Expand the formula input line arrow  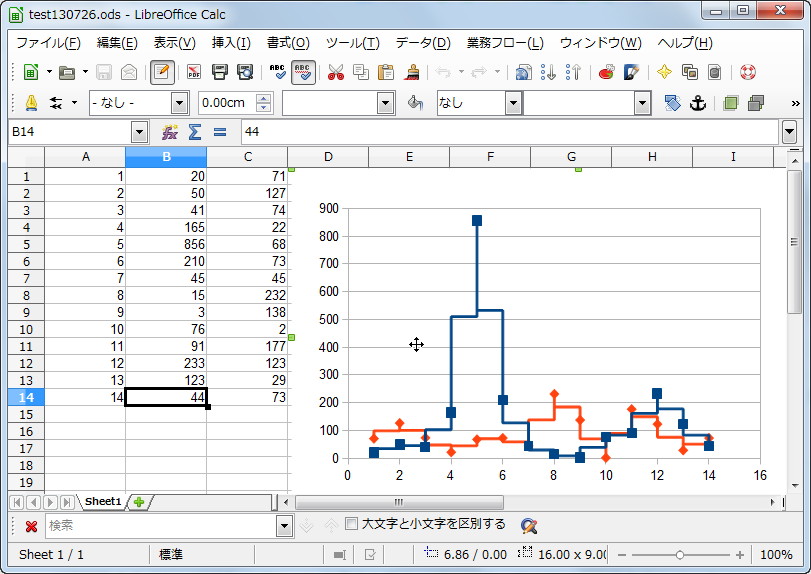(x=789, y=132)
